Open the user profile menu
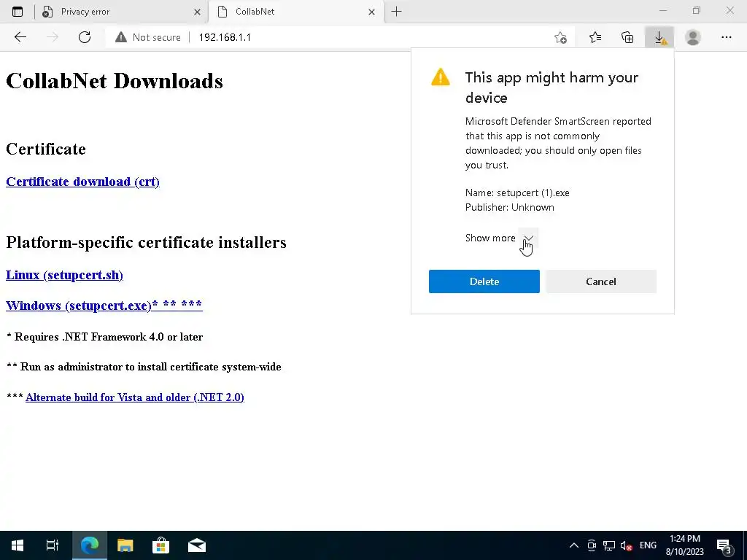The image size is (747, 560). (693, 37)
